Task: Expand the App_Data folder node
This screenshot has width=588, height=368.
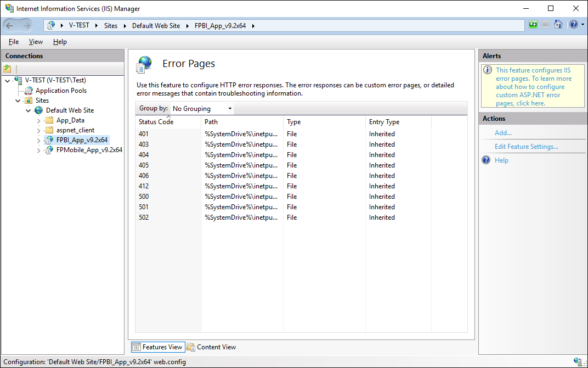Action: [39, 120]
